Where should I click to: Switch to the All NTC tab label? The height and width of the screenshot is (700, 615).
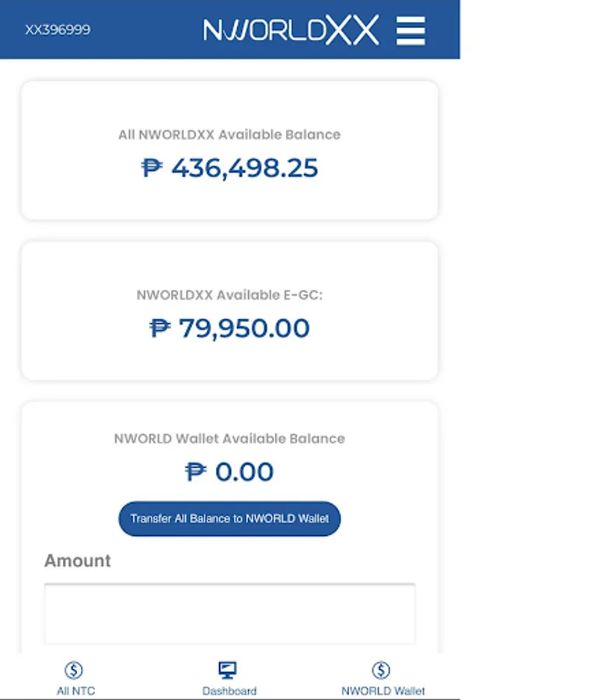[x=75, y=691]
